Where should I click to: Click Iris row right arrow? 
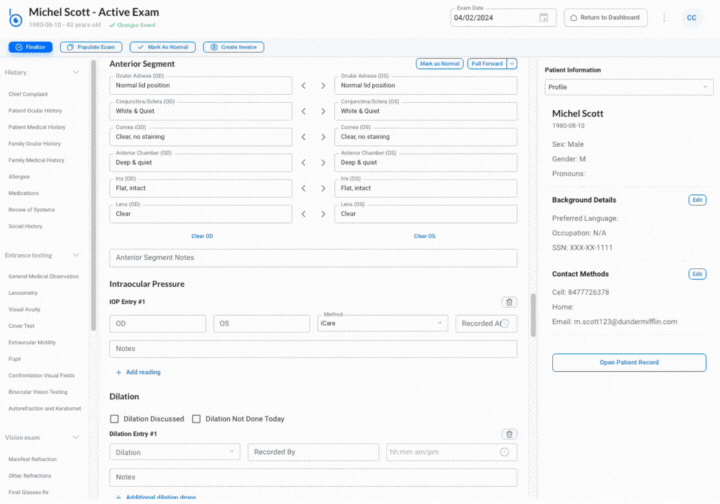coord(323,189)
